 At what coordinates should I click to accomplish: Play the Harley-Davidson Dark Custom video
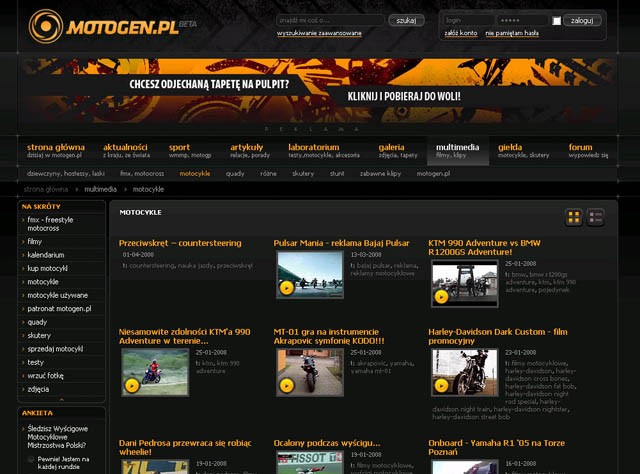(x=441, y=385)
